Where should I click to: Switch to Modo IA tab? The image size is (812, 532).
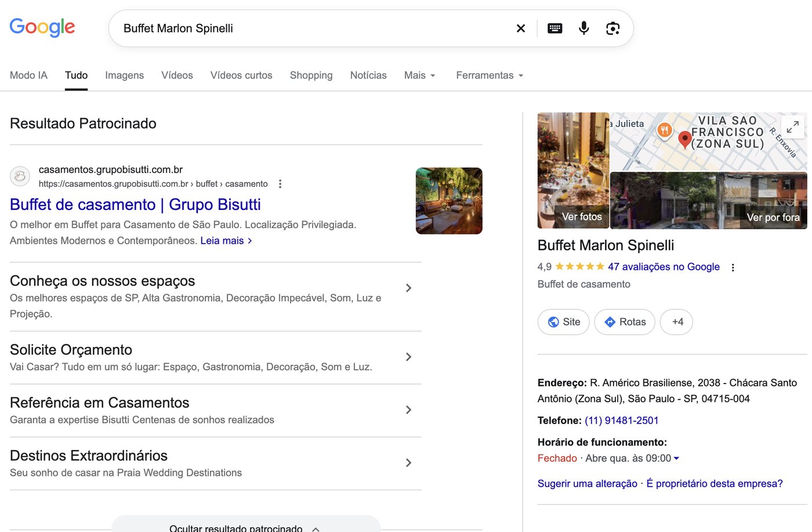(28, 75)
